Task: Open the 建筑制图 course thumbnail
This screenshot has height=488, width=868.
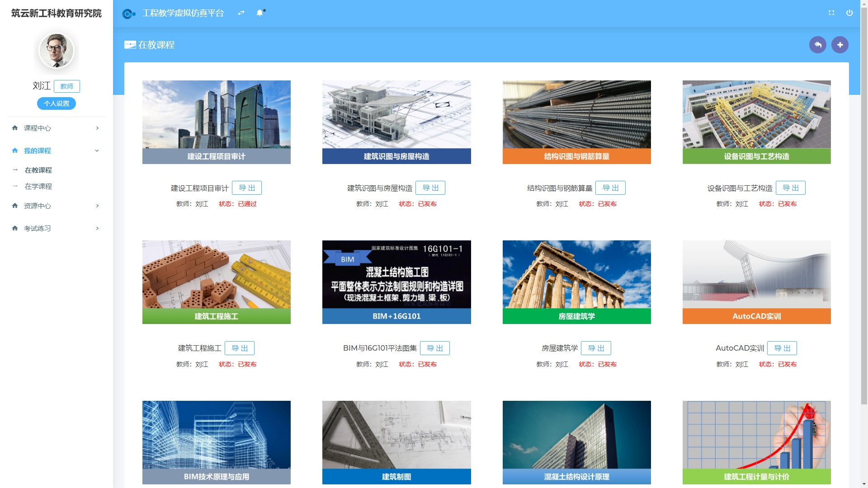Action: [396, 442]
